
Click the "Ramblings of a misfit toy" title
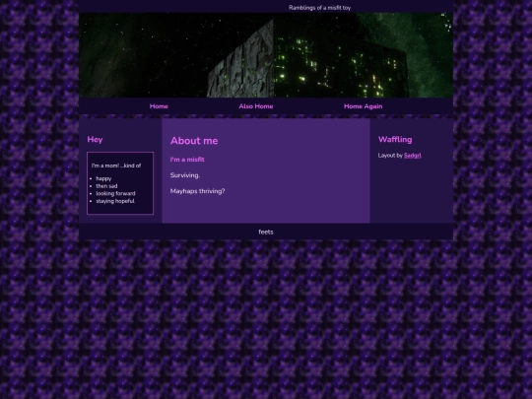[319, 8]
